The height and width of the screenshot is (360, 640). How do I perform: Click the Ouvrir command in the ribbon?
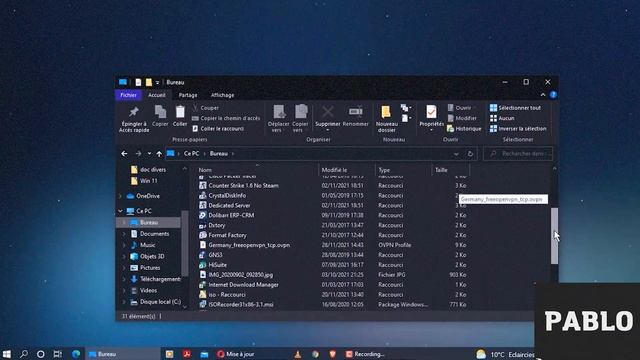(459, 108)
